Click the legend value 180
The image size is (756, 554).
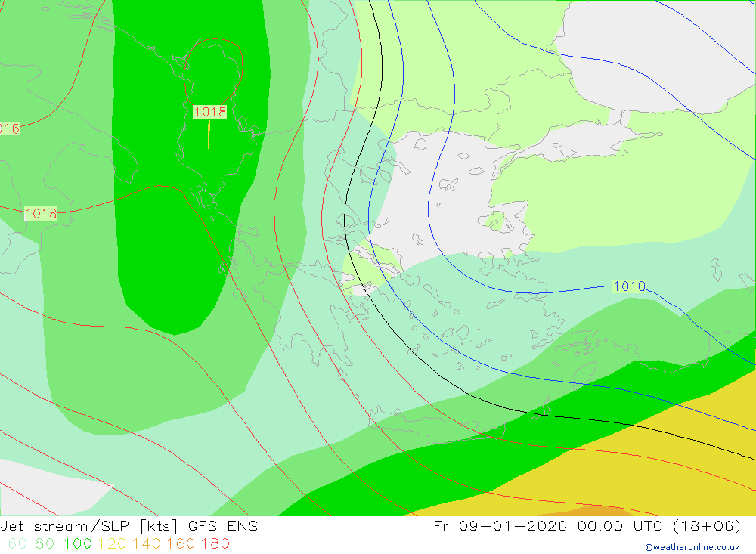click(215, 543)
